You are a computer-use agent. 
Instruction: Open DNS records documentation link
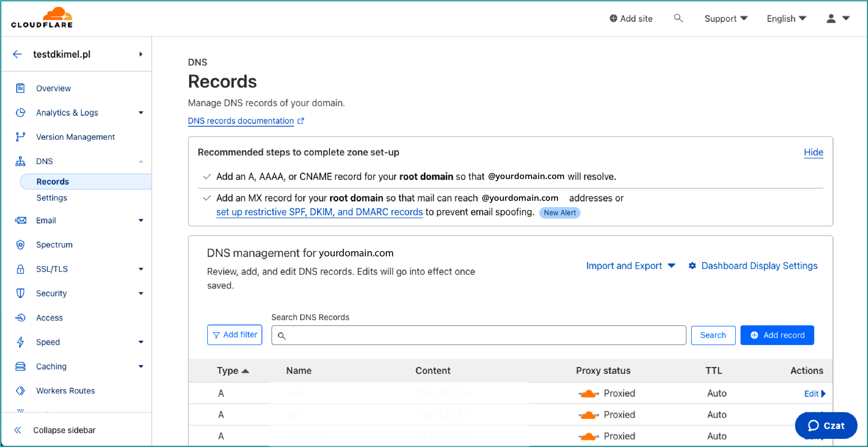coord(241,121)
